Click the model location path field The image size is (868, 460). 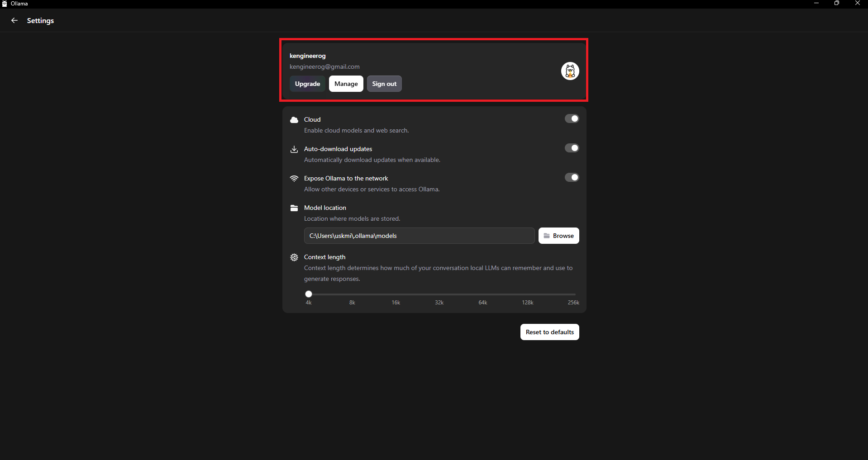(x=420, y=236)
